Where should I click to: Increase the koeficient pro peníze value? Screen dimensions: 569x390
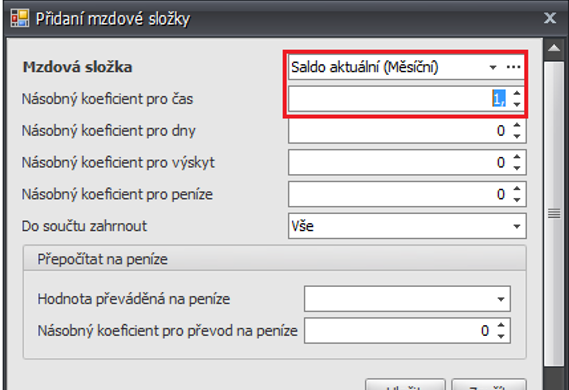517,189
